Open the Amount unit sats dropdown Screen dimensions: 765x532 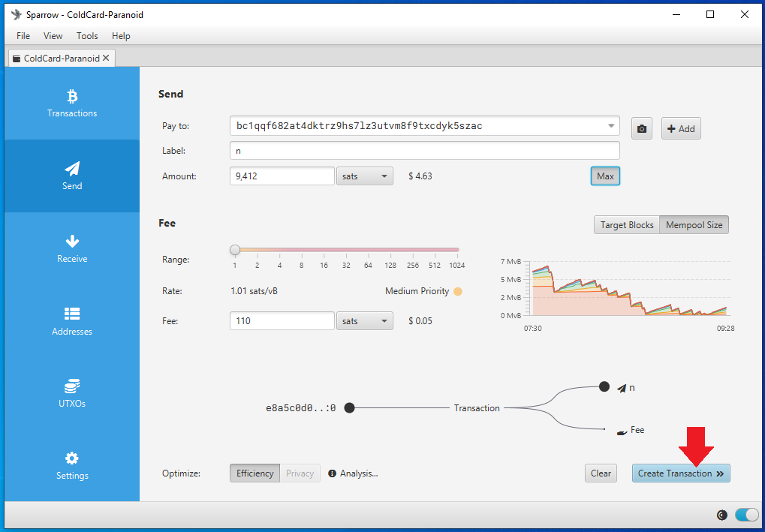364,176
